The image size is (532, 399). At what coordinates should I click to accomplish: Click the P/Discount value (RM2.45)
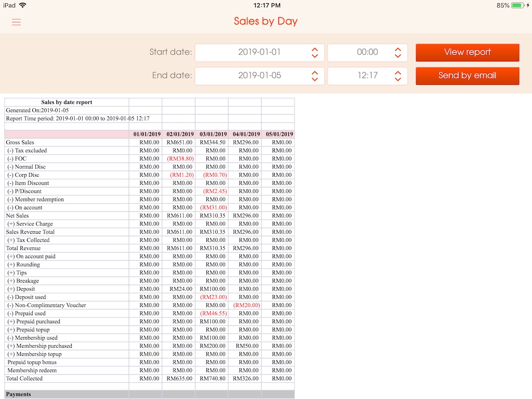coord(215,191)
